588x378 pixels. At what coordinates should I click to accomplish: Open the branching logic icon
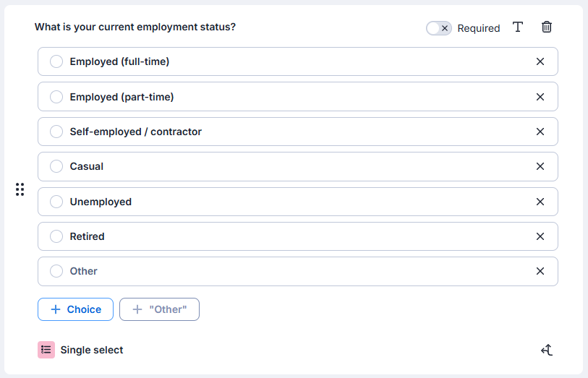click(547, 351)
